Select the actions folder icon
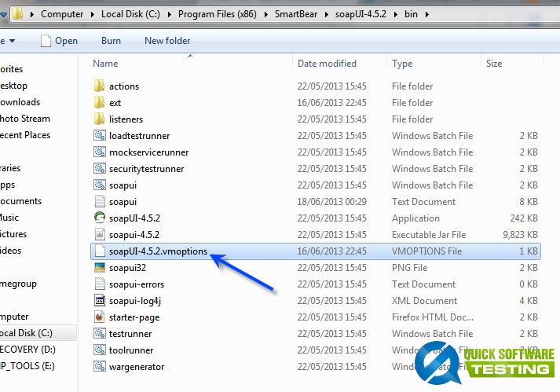The width and height of the screenshot is (560, 392). (99, 86)
